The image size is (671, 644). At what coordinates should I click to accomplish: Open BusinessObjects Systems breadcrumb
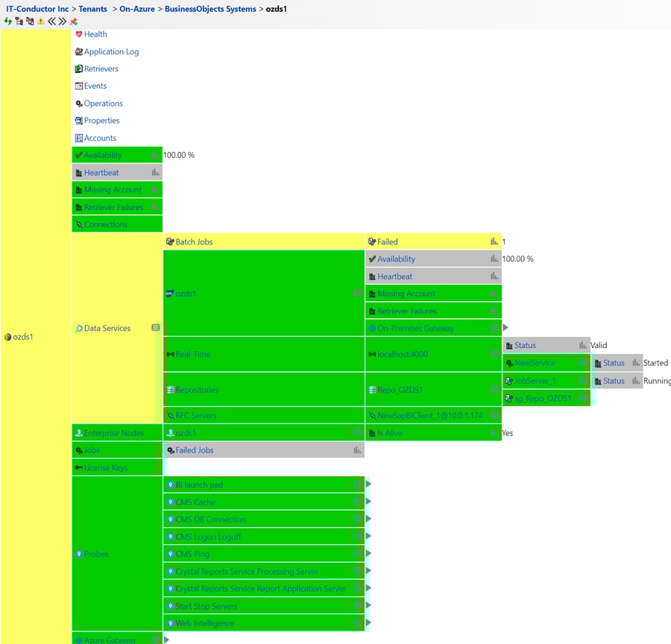point(210,8)
